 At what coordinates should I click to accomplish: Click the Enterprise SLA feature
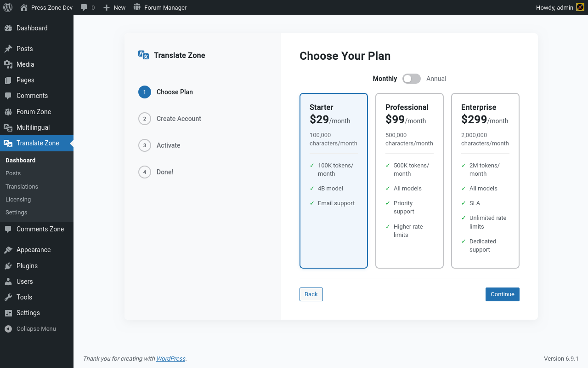[x=475, y=203]
